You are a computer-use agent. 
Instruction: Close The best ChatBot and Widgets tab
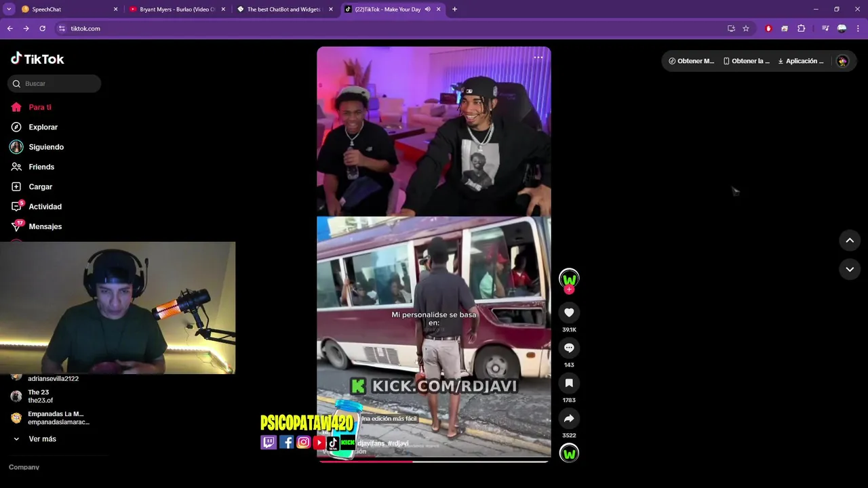tap(331, 9)
